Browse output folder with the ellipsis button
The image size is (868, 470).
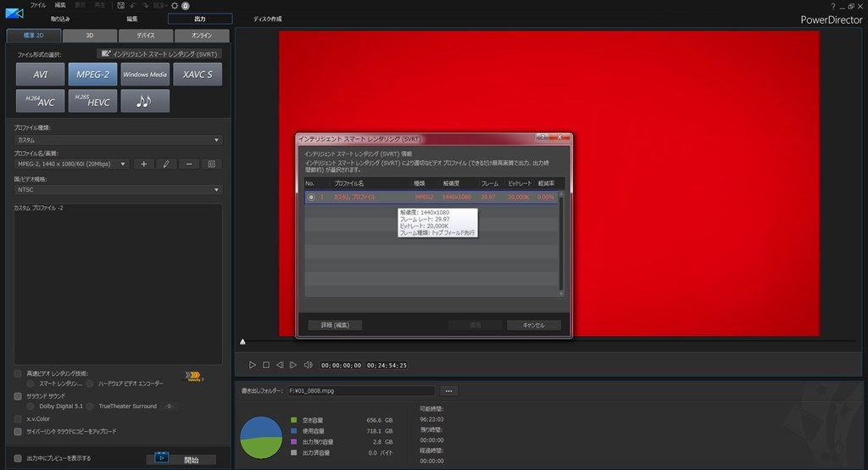pyautogui.click(x=449, y=391)
